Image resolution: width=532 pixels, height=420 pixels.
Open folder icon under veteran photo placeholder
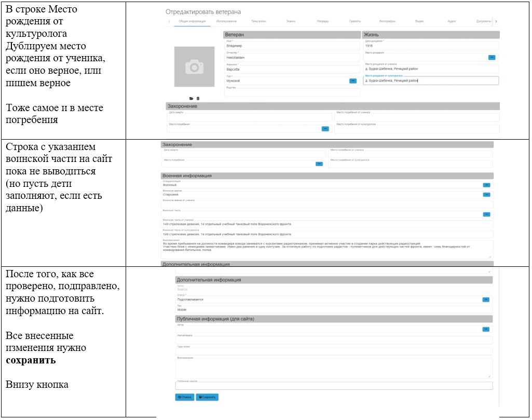pyautogui.click(x=192, y=99)
